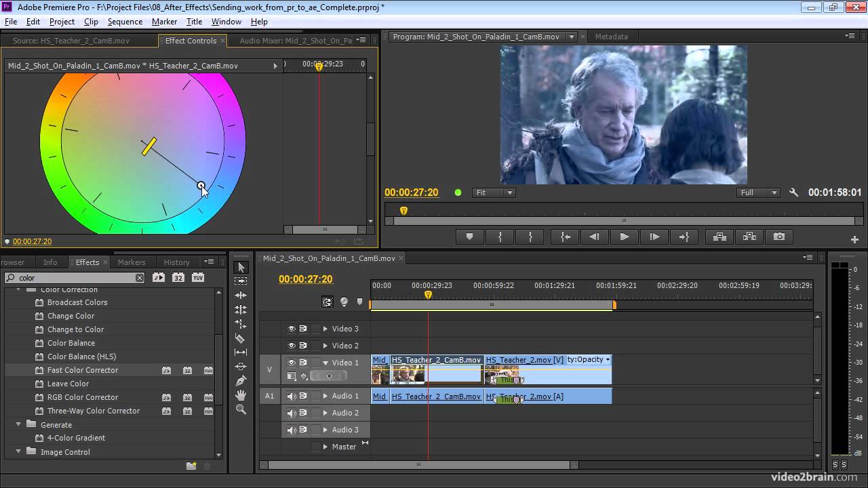Viewport: 868px width, 488px height.
Task: Expand Video 2 track
Action: click(325, 346)
